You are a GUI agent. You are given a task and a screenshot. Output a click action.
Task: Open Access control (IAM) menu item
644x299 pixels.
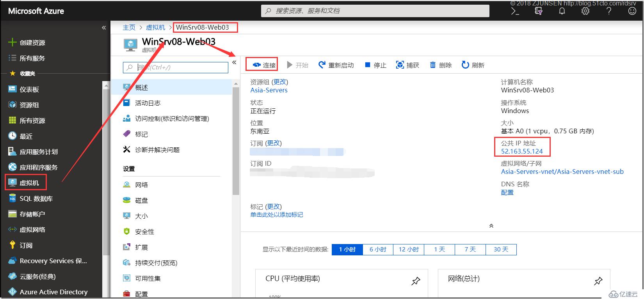coord(172,119)
